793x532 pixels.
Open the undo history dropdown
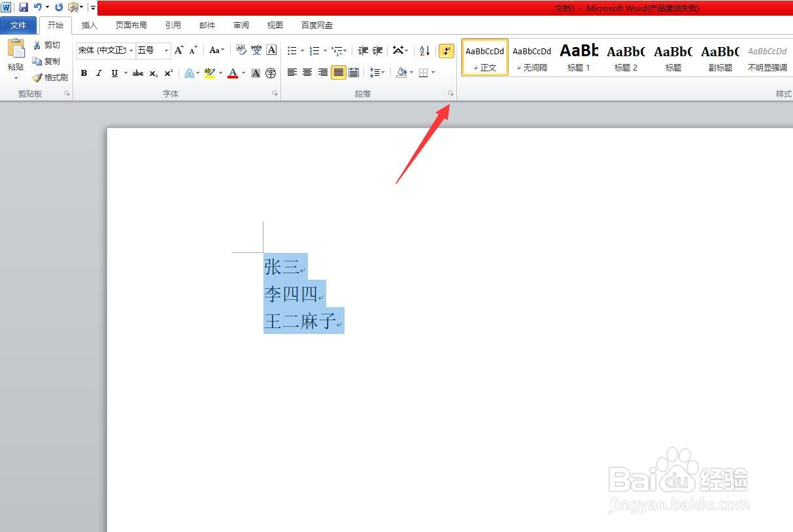pos(47,7)
